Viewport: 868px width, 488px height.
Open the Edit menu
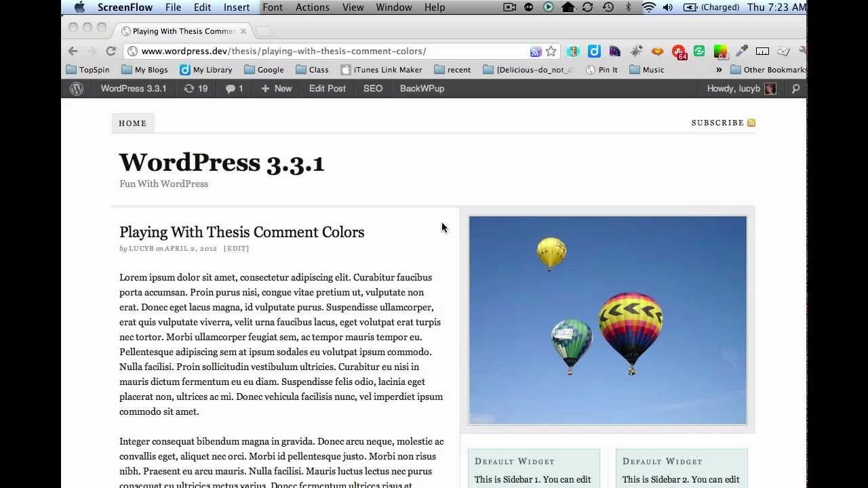[202, 7]
